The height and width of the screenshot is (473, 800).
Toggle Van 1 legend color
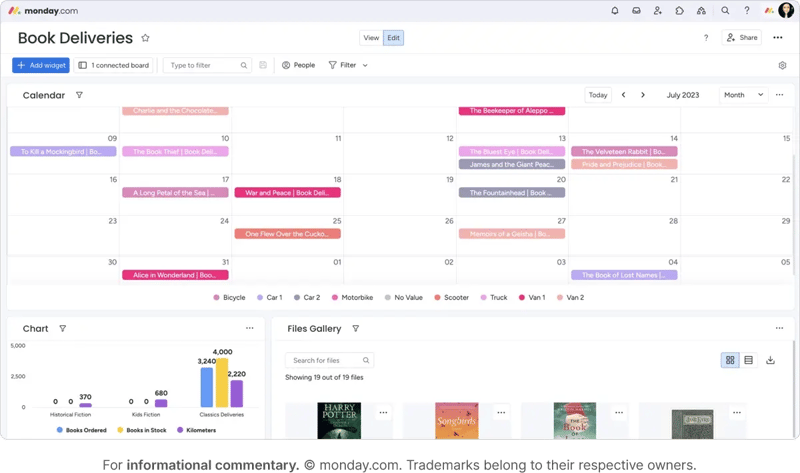(x=521, y=297)
